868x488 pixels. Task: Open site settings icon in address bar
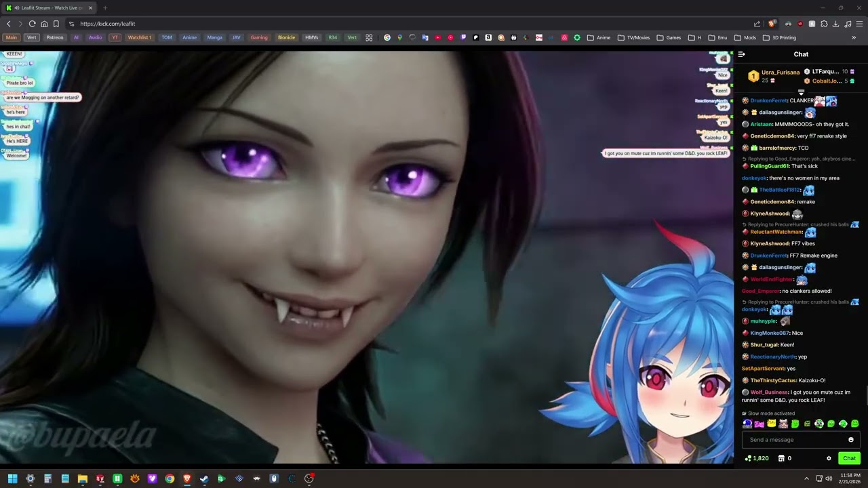click(71, 24)
